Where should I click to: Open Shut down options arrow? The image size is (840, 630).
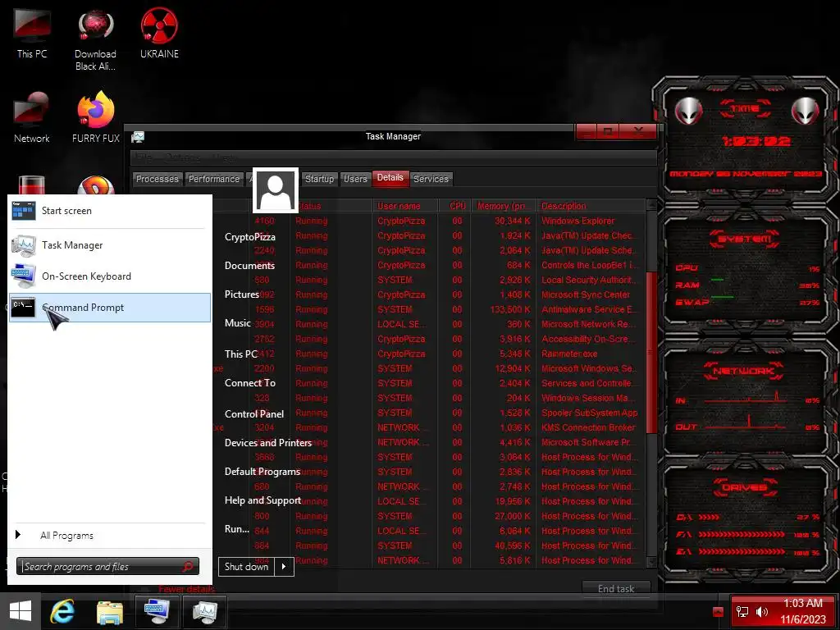284,566
